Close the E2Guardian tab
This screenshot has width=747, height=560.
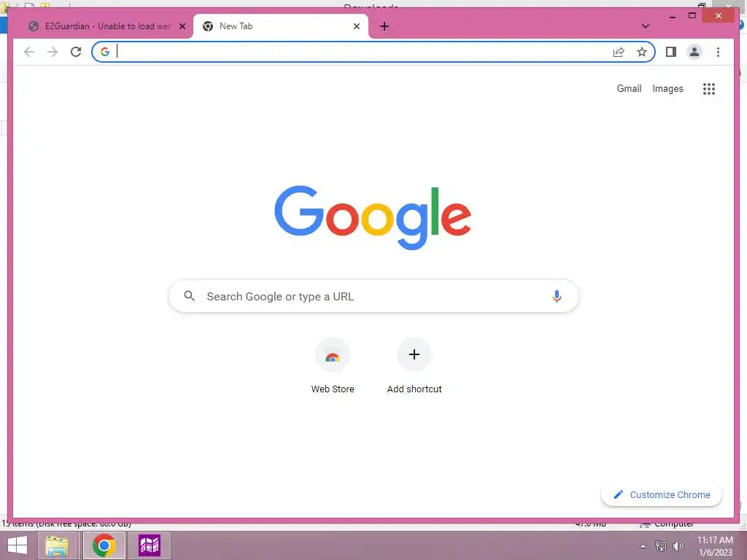pos(182,26)
